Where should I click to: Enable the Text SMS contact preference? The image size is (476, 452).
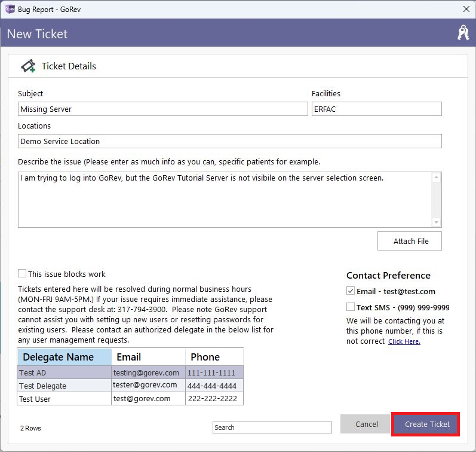[x=351, y=307]
